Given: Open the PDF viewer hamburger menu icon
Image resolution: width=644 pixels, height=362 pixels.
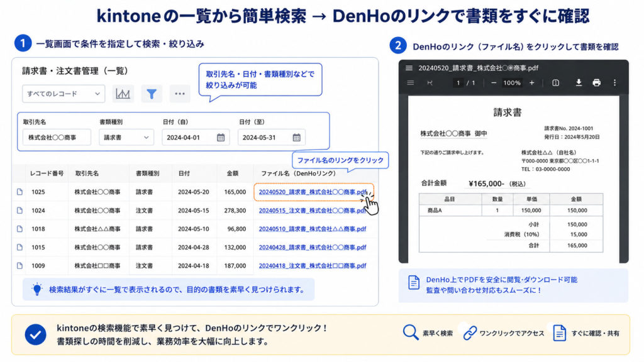Looking at the screenshot, I should coord(409,68).
